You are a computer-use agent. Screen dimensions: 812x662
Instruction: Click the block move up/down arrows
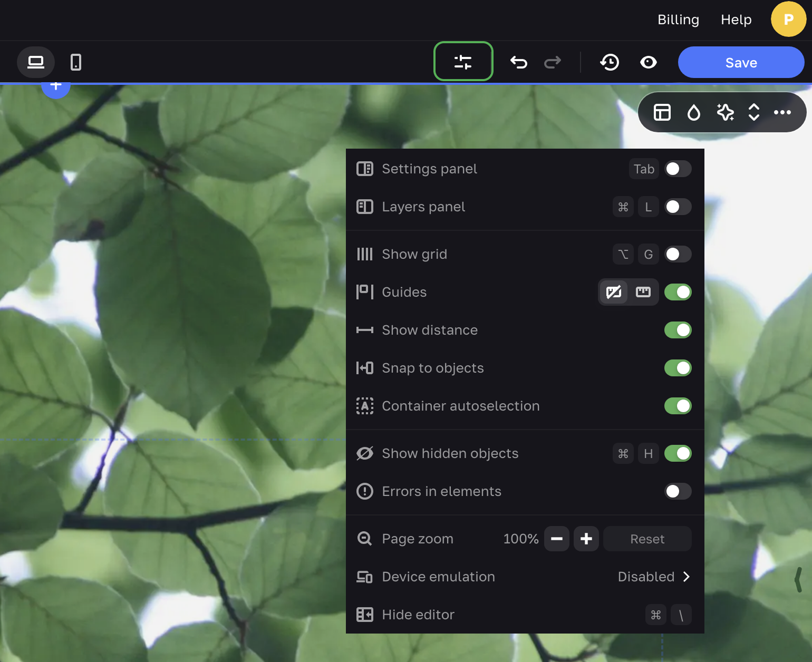click(x=753, y=112)
